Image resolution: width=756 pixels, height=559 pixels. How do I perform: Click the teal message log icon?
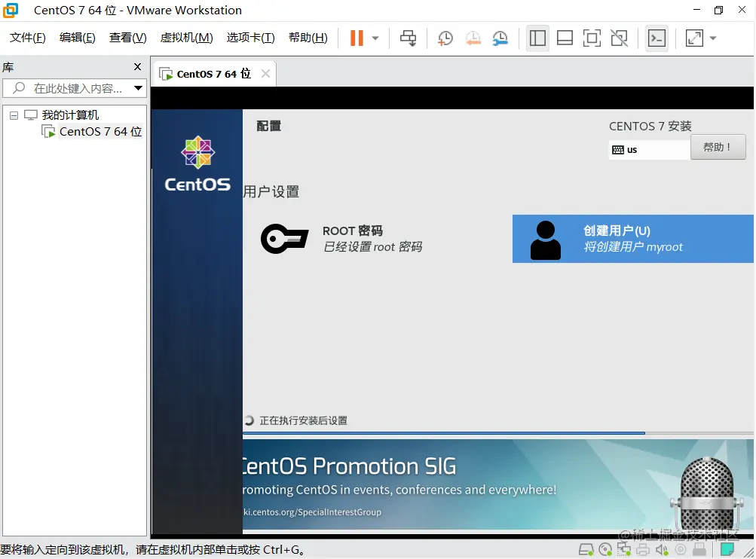click(x=727, y=549)
